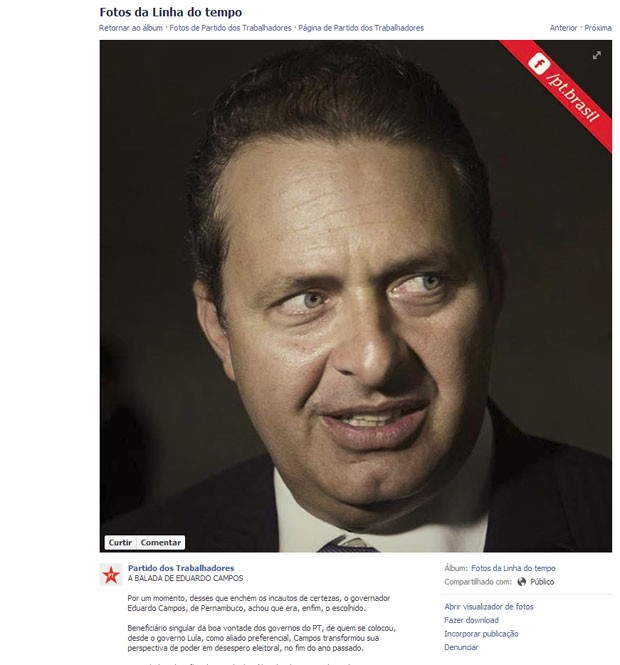620x665 pixels.
Task: Open Partido dos Trabalhadores profile name
Action: [181, 568]
